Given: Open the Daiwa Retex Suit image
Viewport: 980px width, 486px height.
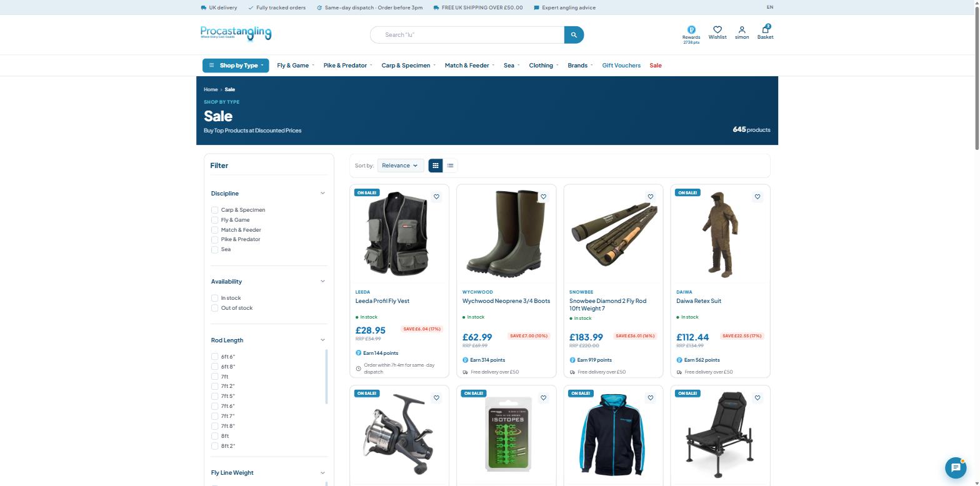Looking at the screenshot, I should (x=720, y=234).
